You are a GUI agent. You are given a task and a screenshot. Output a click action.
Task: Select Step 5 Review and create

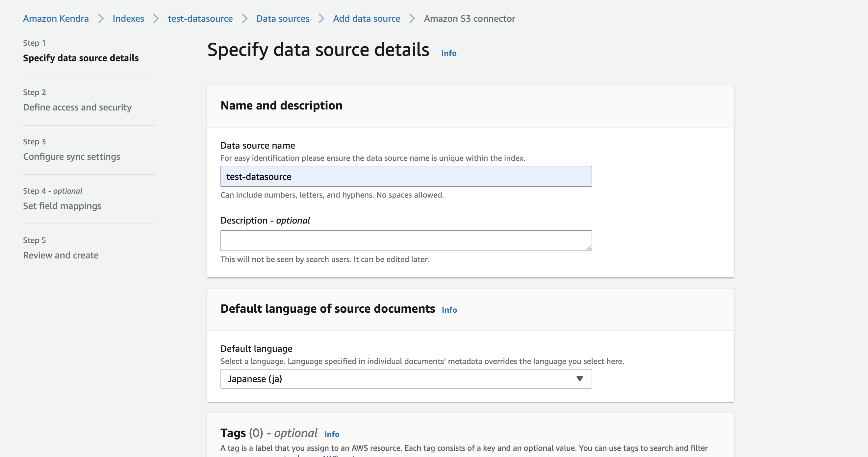point(61,255)
